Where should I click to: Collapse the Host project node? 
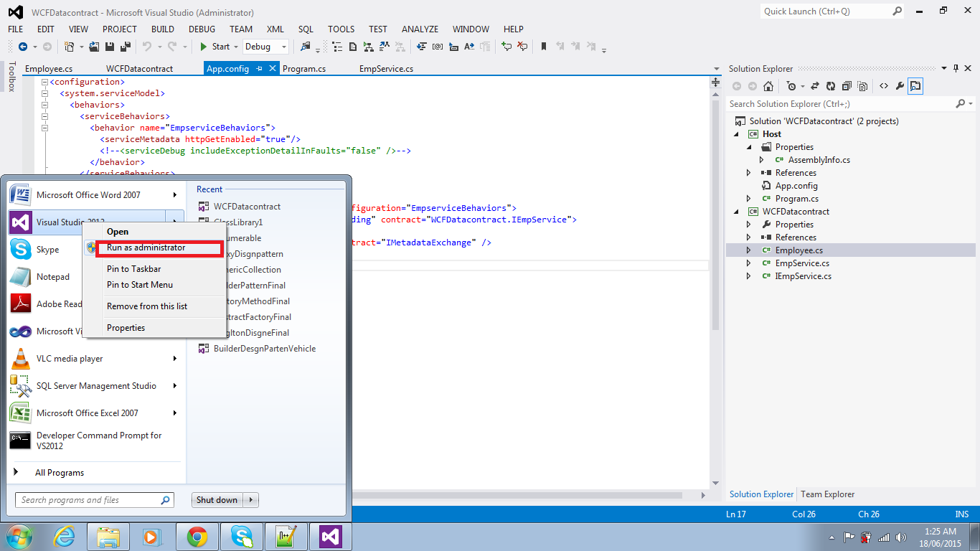click(736, 134)
